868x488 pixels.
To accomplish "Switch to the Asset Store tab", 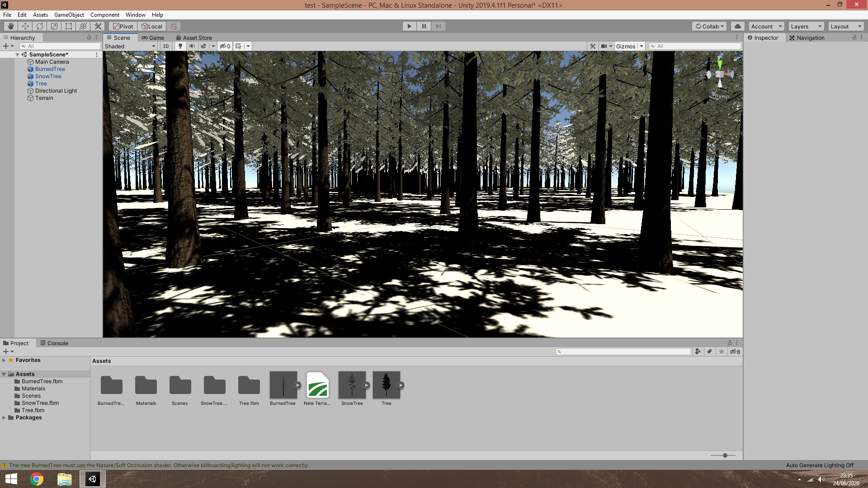I will [194, 38].
